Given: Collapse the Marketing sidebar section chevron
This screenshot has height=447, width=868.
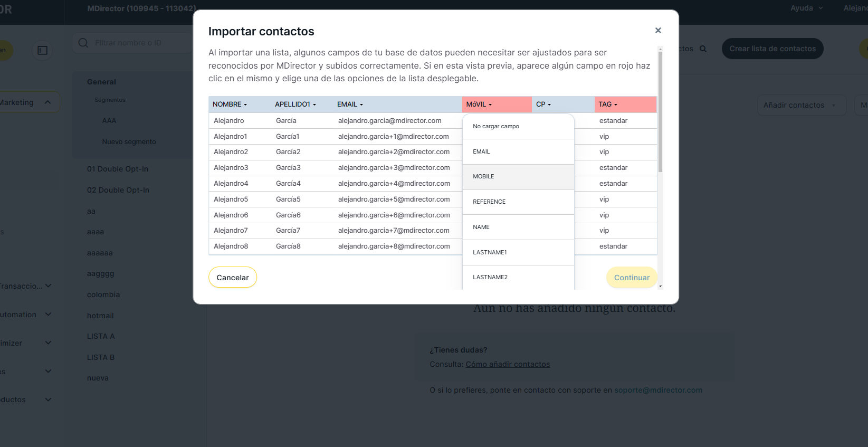Looking at the screenshot, I should [x=48, y=102].
